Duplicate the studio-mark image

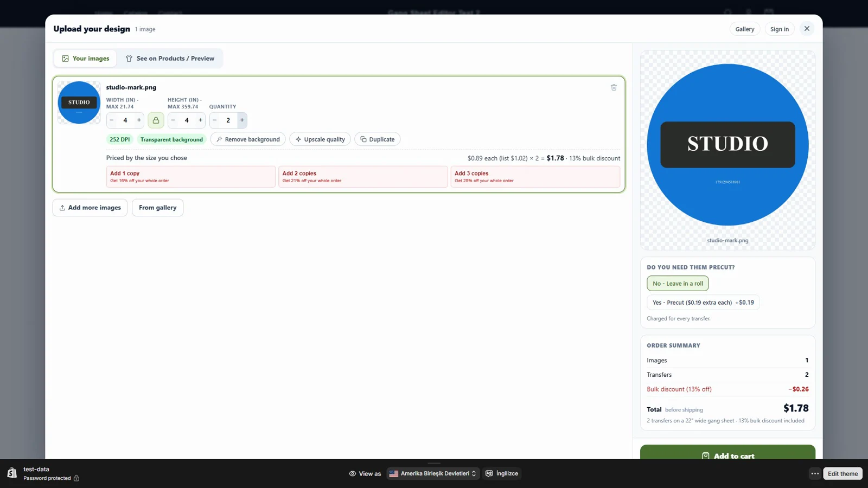click(x=378, y=139)
